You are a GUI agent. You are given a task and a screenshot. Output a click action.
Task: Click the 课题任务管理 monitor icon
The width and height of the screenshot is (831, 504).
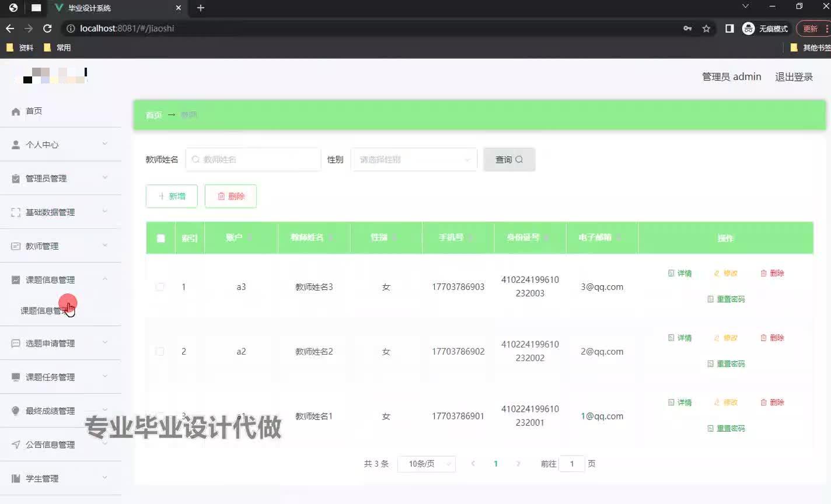click(x=16, y=377)
